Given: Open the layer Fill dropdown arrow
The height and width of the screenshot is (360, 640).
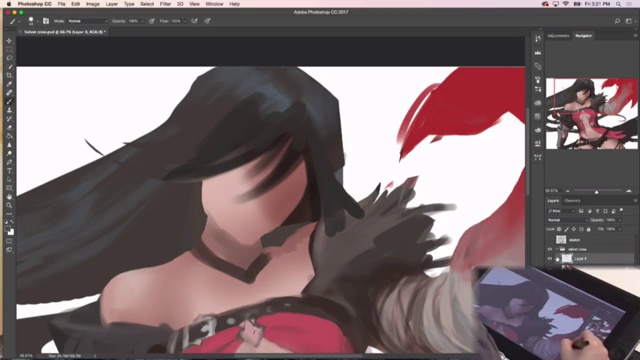Looking at the screenshot, I should click(620, 229).
